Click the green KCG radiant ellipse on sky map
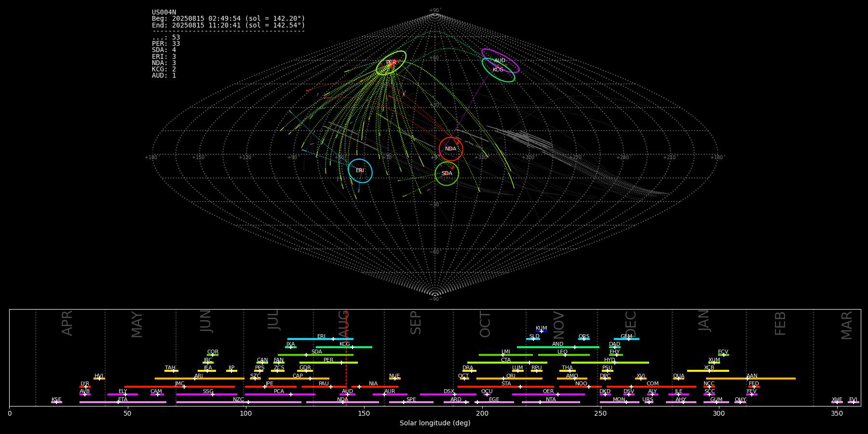 click(x=498, y=70)
